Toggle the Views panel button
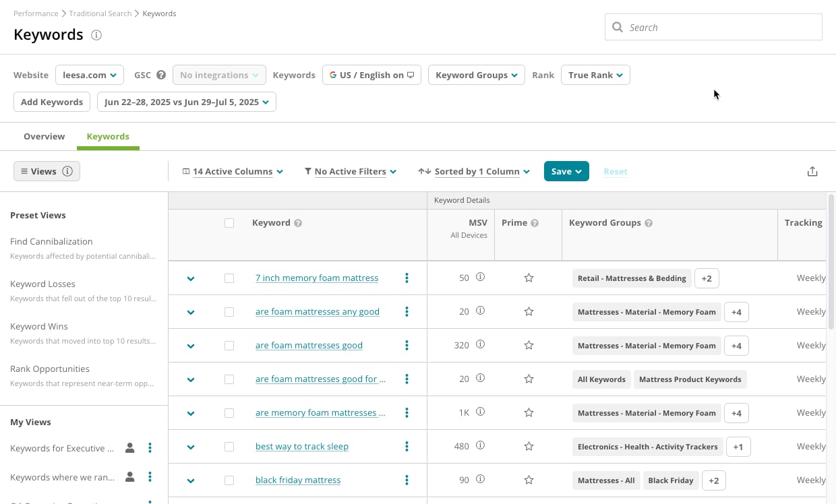 coord(47,171)
